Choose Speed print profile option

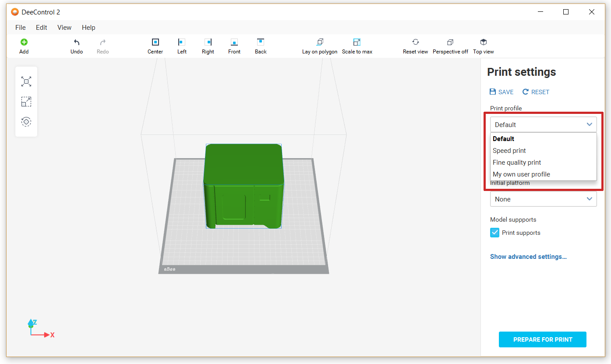pyautogui.click(x=509, y=151)
